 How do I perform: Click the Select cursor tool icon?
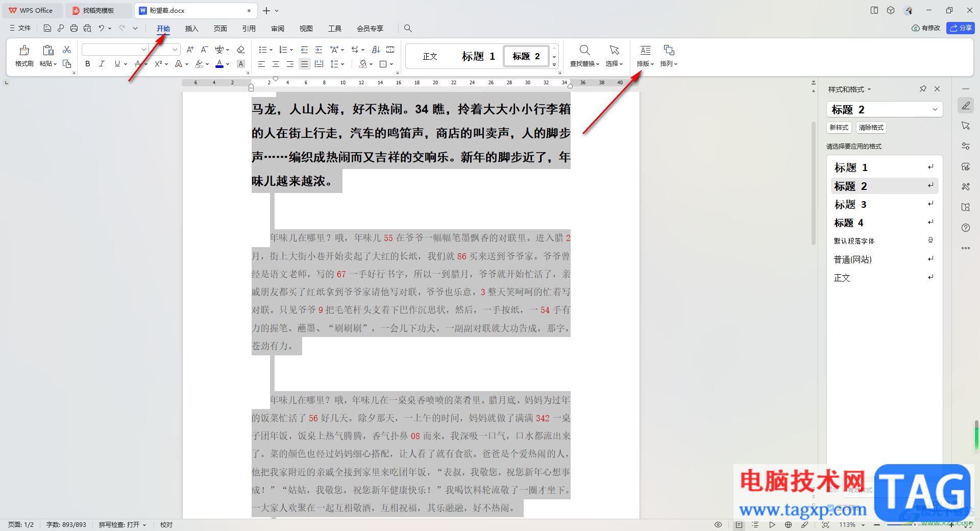click(614, 50)
